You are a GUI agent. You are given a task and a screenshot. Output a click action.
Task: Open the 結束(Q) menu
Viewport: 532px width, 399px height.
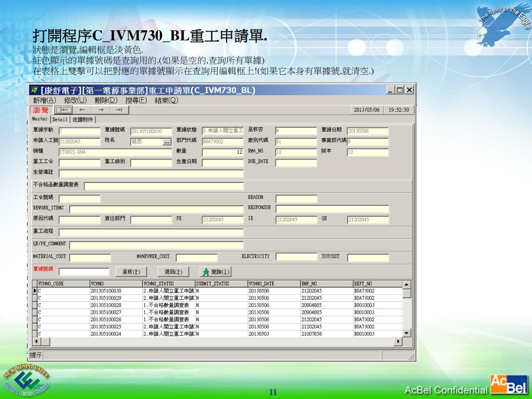click(x=166, y=100)
